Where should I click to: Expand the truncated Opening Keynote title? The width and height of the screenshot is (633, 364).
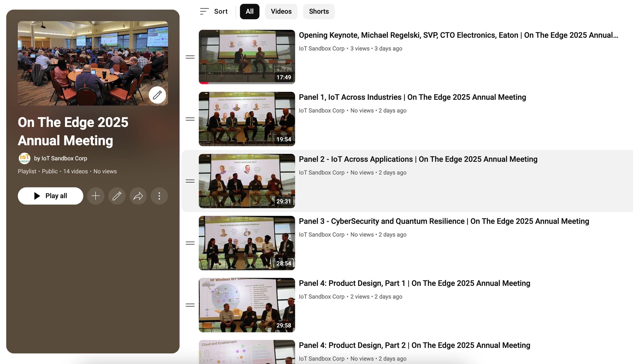coord(458,35)
